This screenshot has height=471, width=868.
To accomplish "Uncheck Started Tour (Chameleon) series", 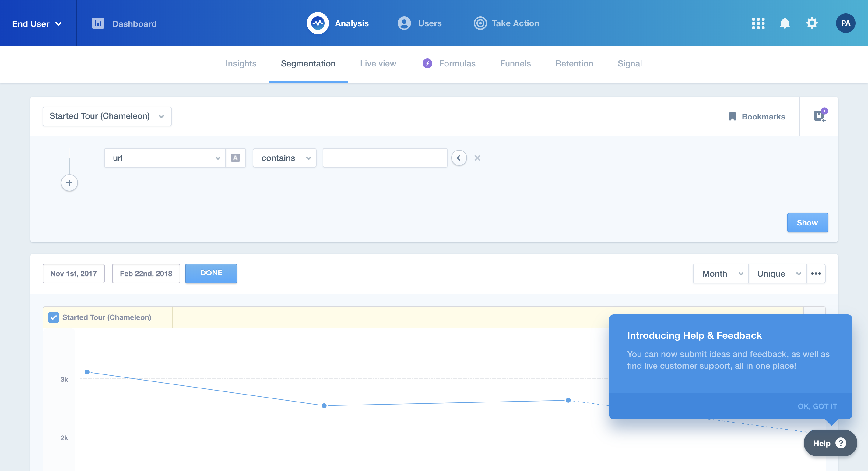I will pyautogui.click(x=54, y=317).
